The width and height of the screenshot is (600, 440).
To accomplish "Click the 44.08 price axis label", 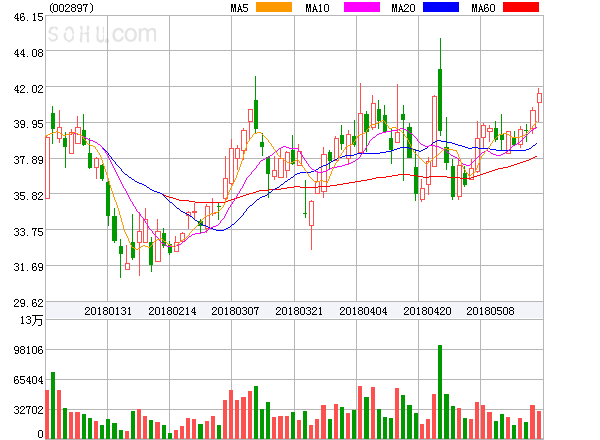I will tap(28, 53).
